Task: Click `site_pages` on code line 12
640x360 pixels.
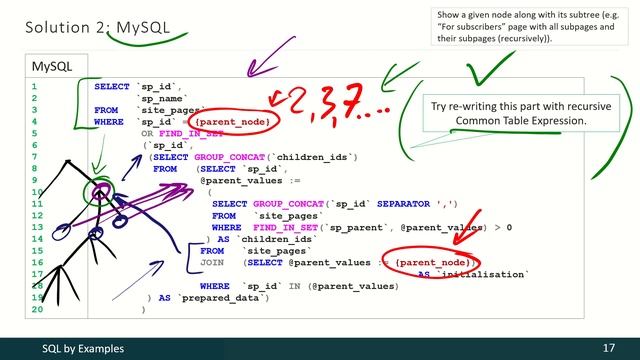Action: [x=288, y=216]
